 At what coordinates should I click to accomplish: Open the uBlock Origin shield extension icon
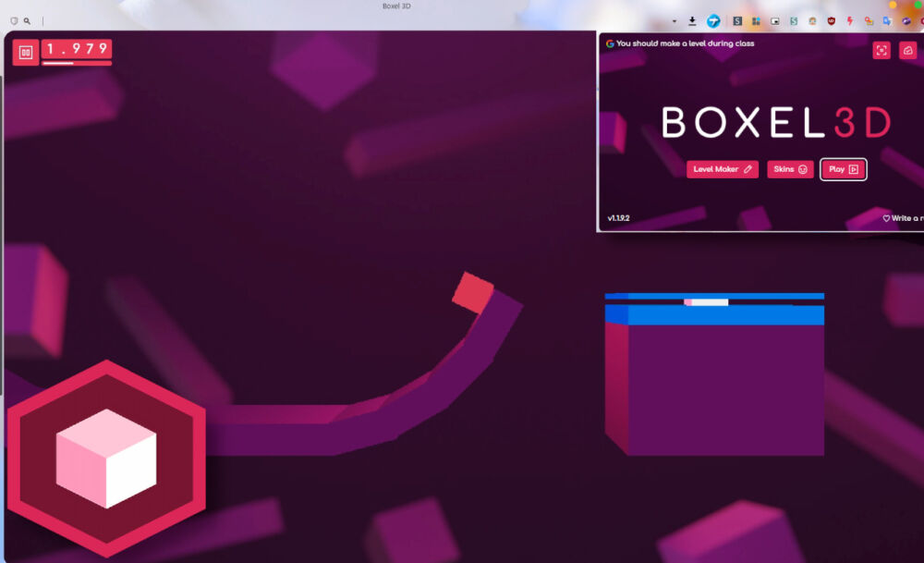tap(832, 20)
